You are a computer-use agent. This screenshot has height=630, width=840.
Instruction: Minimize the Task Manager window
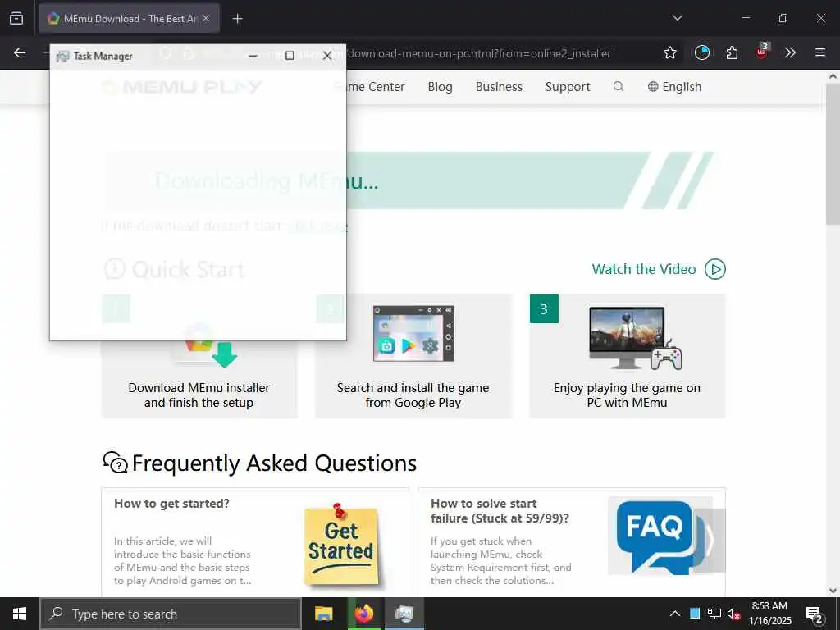[x=253, y=56]
